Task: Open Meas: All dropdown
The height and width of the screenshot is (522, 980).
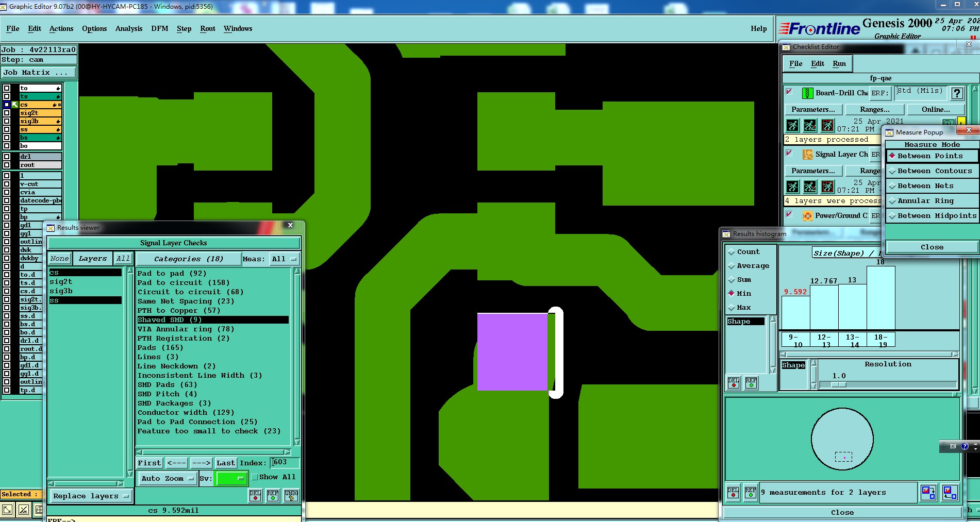Action: point(285,259)
